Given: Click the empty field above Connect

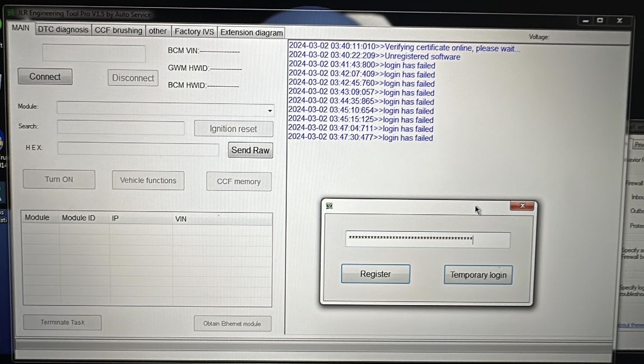Looking at the screenshot, I should tap(94, 54).
